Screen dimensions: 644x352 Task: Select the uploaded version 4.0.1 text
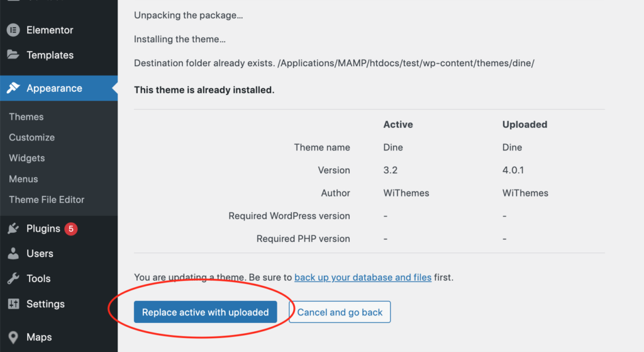pos(513,170)
